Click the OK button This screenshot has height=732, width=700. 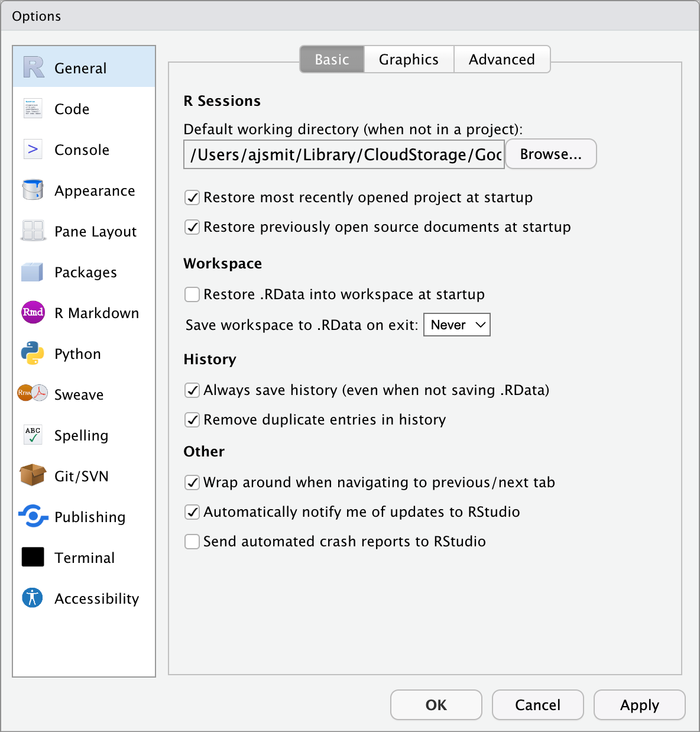436,705
